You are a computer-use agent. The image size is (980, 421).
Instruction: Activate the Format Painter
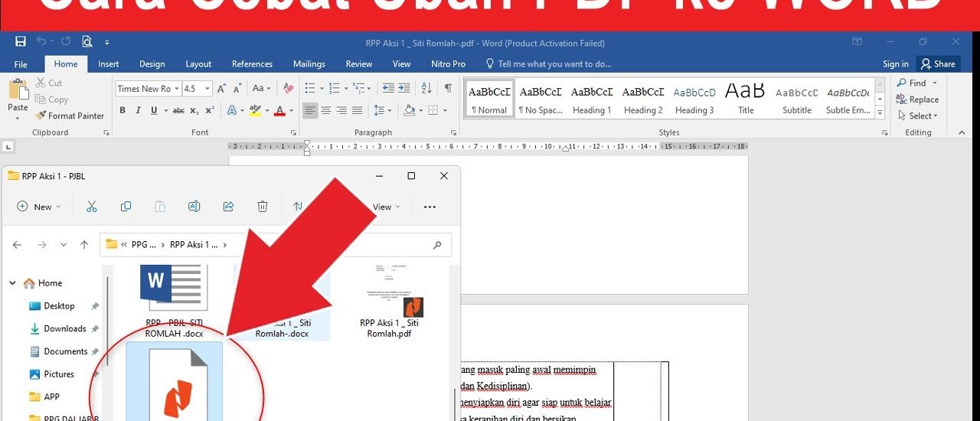coord(70,116)
